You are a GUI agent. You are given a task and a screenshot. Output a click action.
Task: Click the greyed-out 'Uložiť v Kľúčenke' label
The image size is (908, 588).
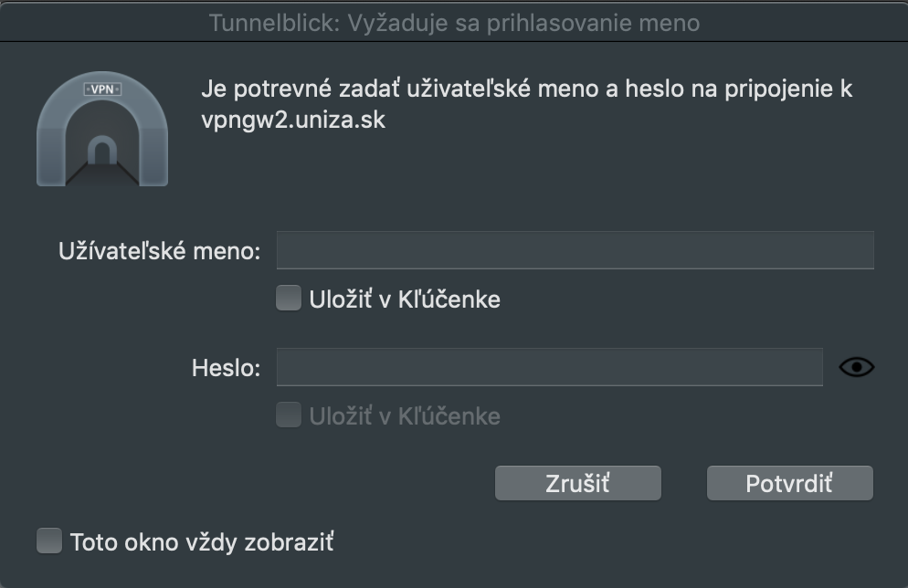pos(405,417)
